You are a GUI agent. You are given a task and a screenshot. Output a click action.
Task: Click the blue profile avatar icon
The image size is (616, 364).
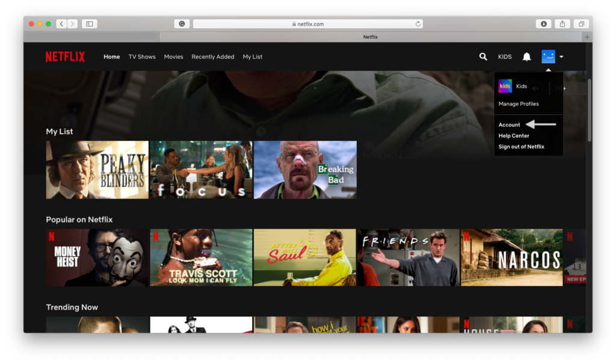(548, 57)
